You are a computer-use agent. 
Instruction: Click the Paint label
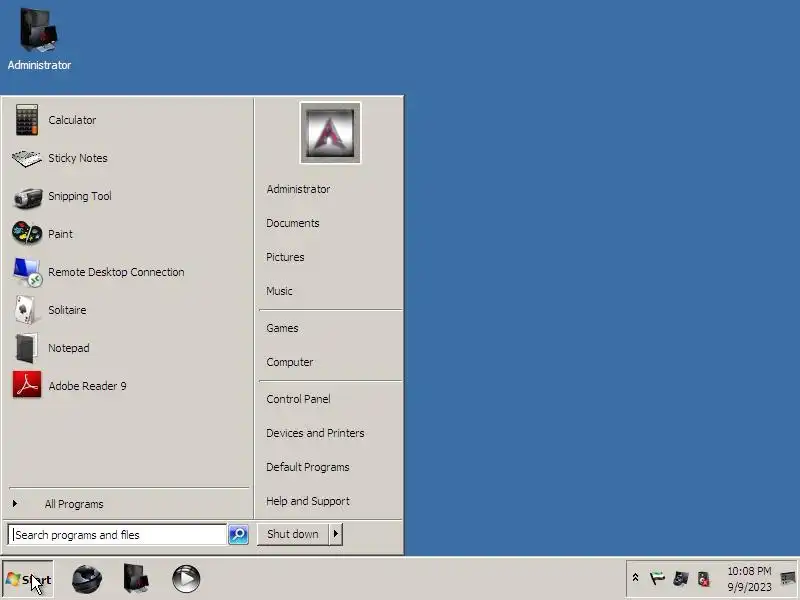click(60, 234)
